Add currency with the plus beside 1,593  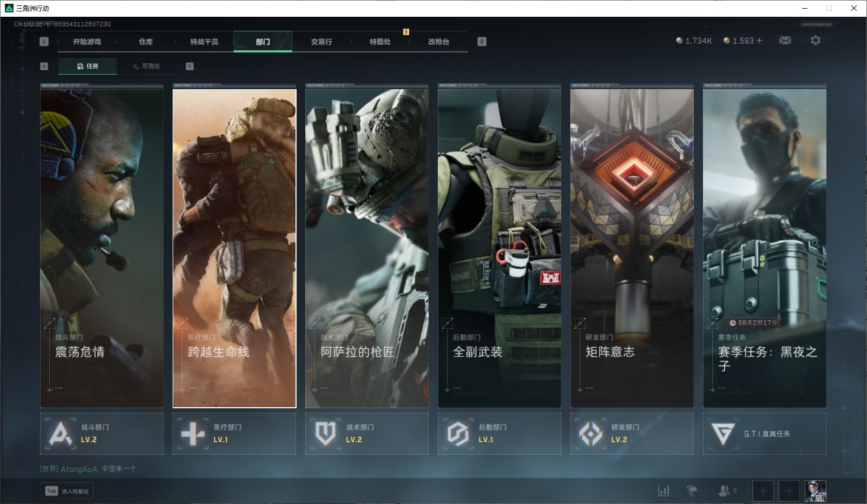coord(759,41)
